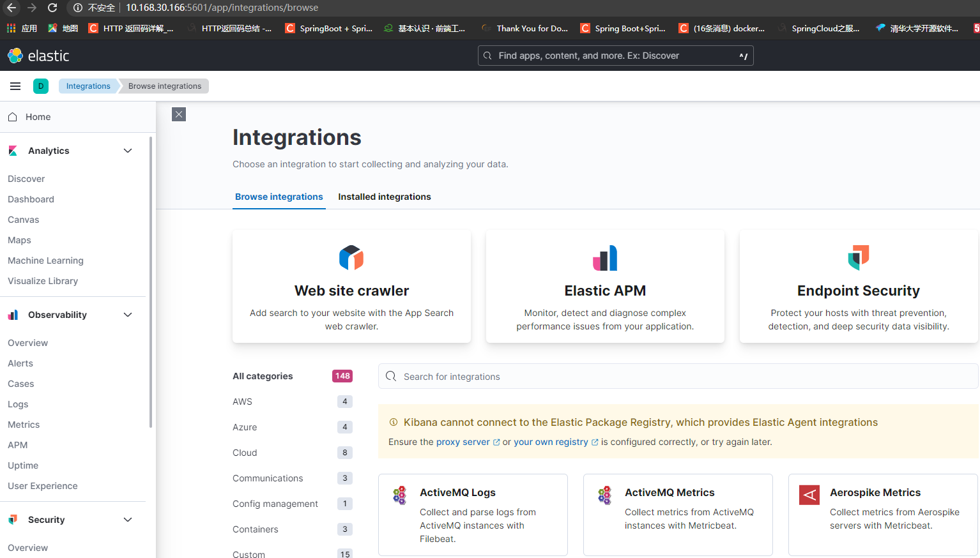
Task: Click the search magnifier in global search
Action: tap(487, 56)
